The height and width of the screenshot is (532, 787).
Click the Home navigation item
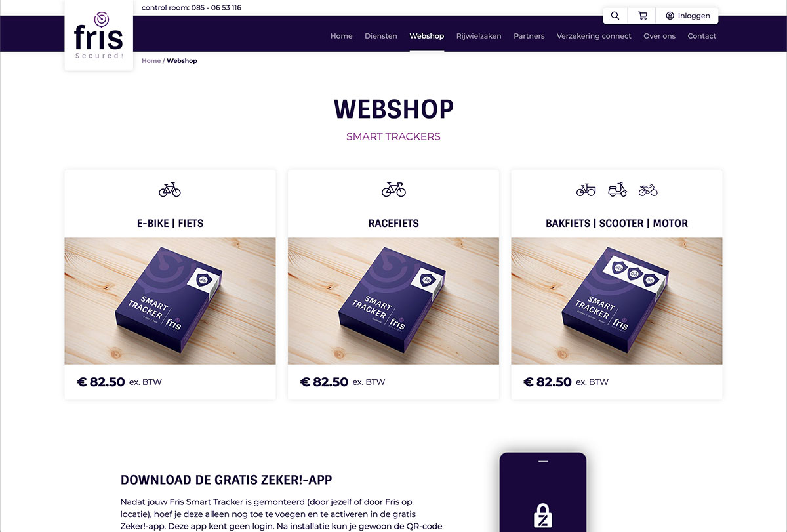click(342, 36)
